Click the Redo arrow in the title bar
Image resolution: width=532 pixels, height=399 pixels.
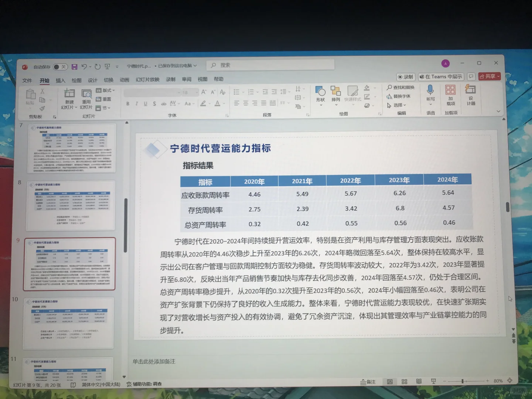[x=97, y=66]
